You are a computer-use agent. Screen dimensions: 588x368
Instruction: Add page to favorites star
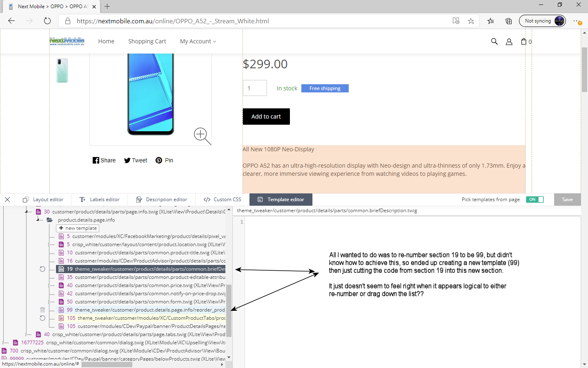click(471, 21)
